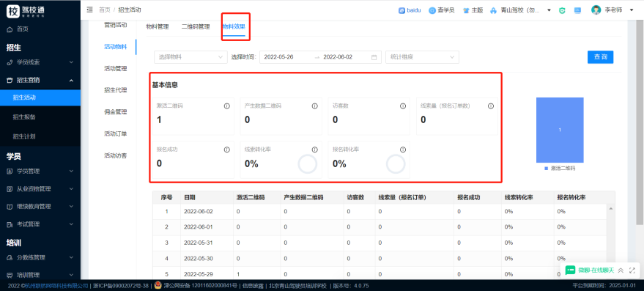Click the 查询 button
Screen dimensions: 644x291
(601, 57)
